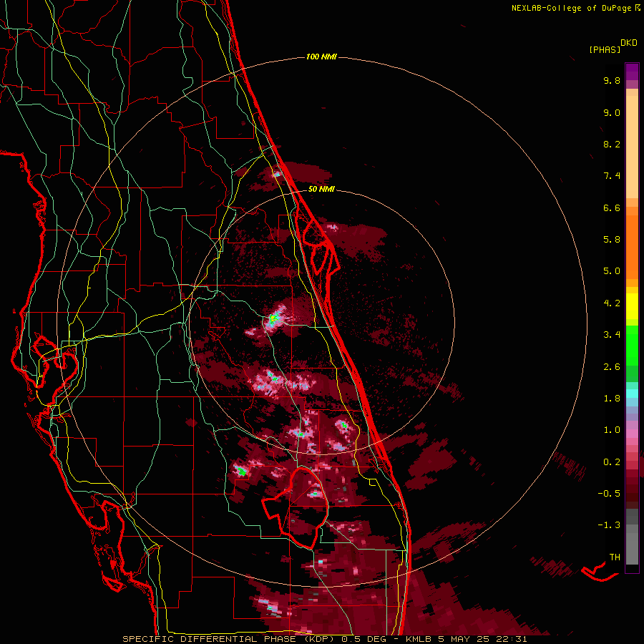Click the 1.0 scale label
The image size is (644, 644).
tap(612, 430)
